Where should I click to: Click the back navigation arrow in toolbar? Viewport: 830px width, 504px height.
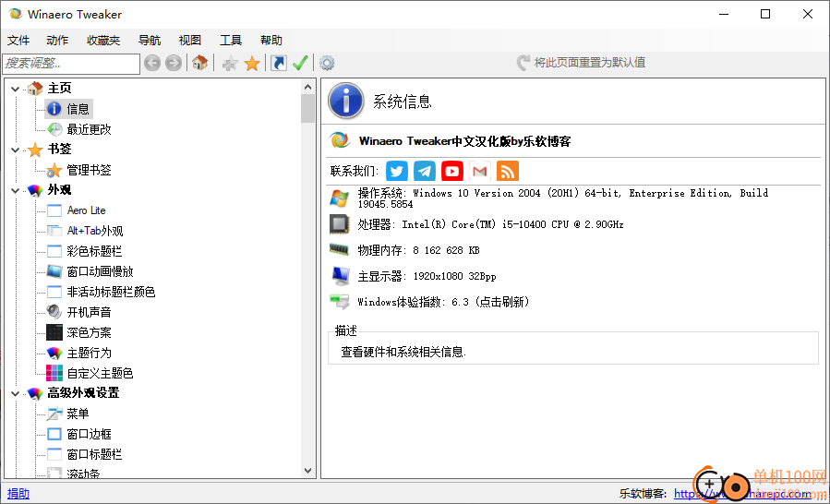click(x=152, y=64)
